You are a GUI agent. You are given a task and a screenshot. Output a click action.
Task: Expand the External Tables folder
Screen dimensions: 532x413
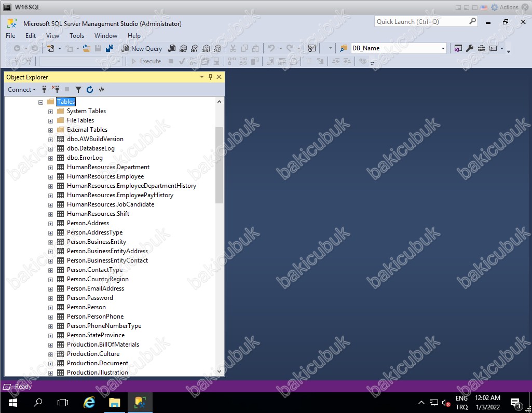(x=50, y=130)
